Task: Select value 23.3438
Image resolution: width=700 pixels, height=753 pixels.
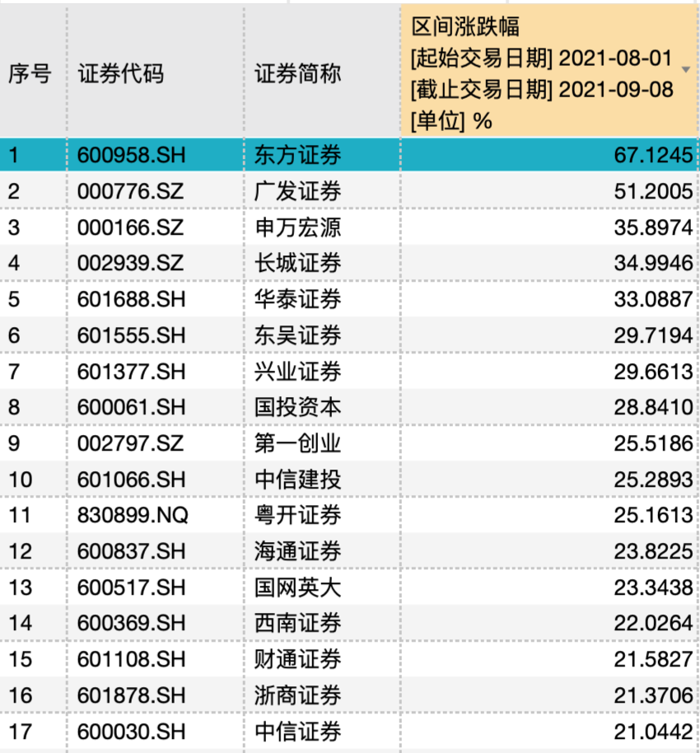Action: pos(653,587)
